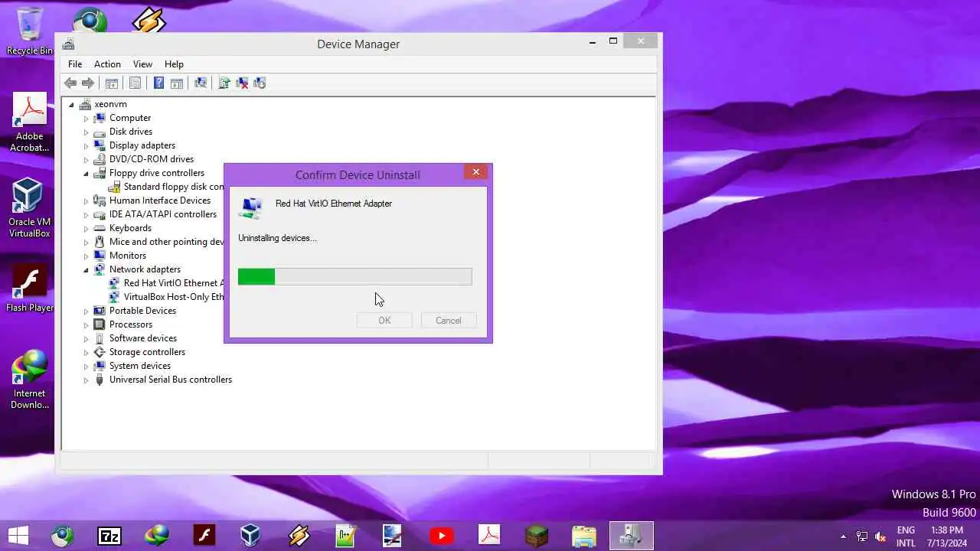Image resolution: width=980 pixels, height=551 pixels.
Task: Show hidden tray icons arrow
Action: tap(843, 536)
